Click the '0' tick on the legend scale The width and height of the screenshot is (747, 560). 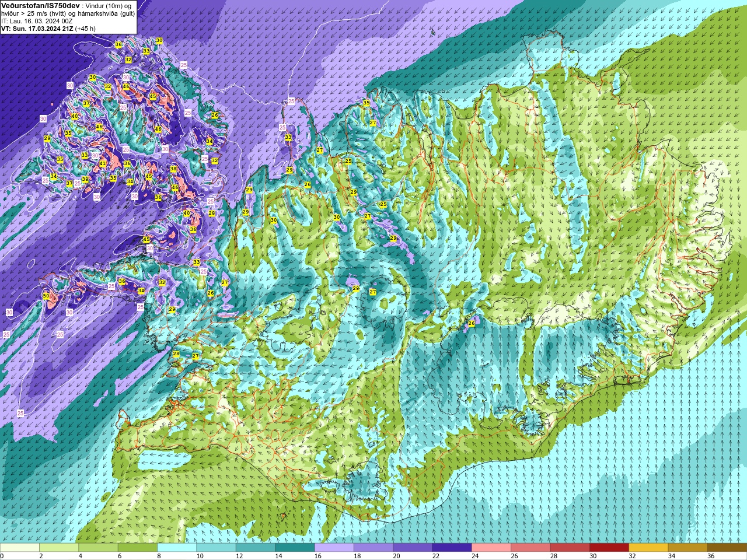coord(2,556)
